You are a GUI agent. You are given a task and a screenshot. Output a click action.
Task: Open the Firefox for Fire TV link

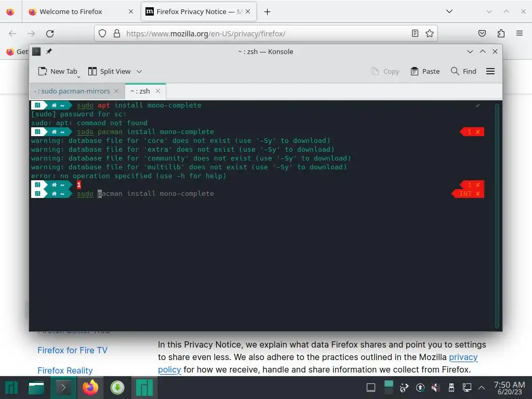[72, 350]
